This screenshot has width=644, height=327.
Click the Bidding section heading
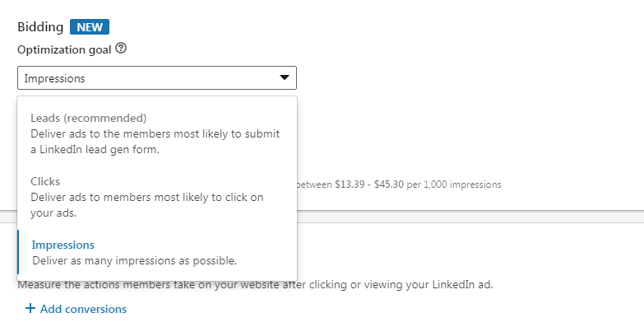(x=40, y=27)
